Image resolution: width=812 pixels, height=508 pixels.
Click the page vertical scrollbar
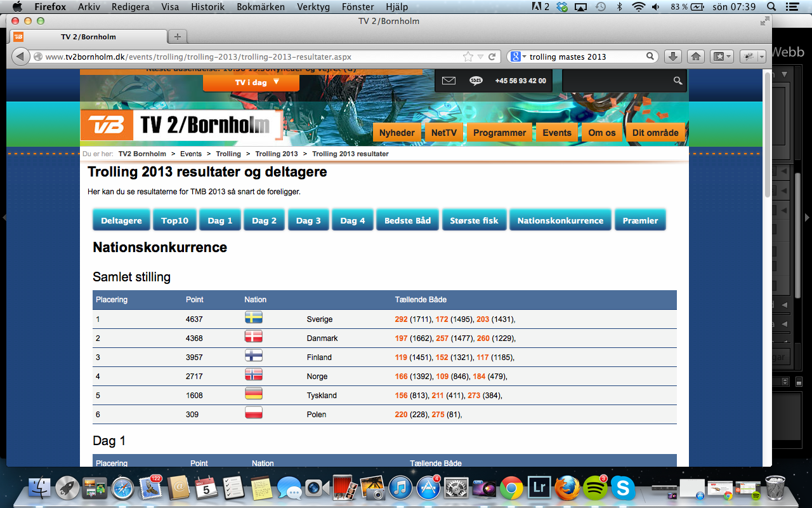768,133
